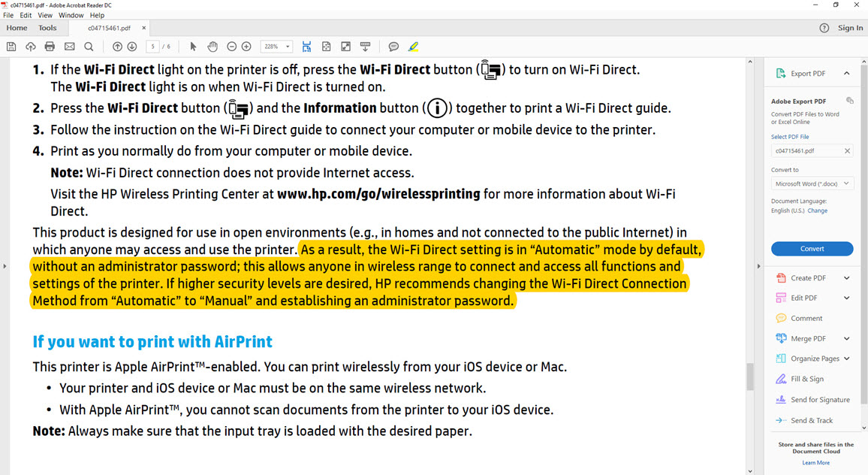Expand the left navigation pane arrow
The image size is (868, 475).
click(x=5, y=267)
